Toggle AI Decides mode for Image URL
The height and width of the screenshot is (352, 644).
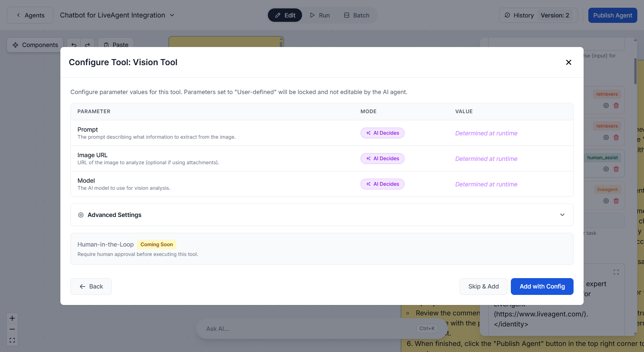[382, 159]
